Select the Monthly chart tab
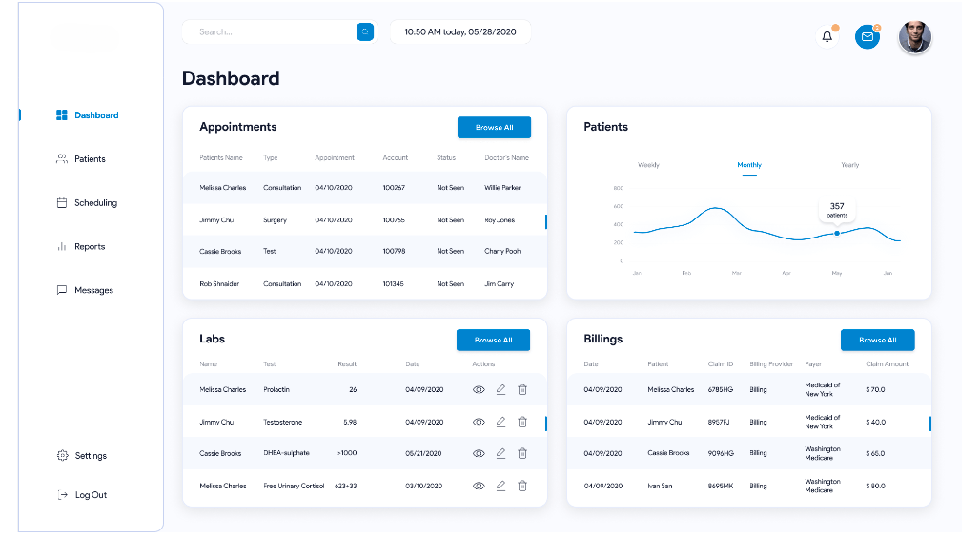980x539 pixels. pyautogui.click(x=749, y=165)
